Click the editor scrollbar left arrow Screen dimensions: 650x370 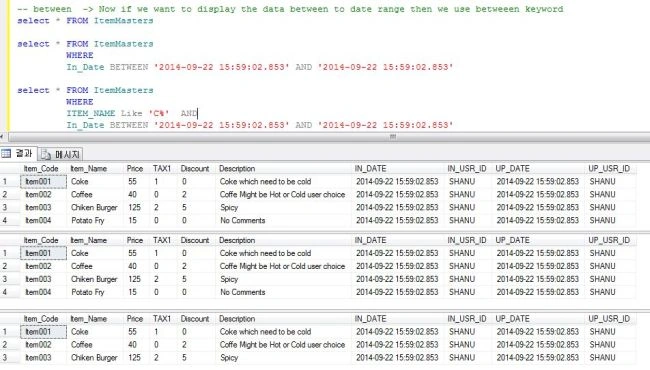coord(2,137)
